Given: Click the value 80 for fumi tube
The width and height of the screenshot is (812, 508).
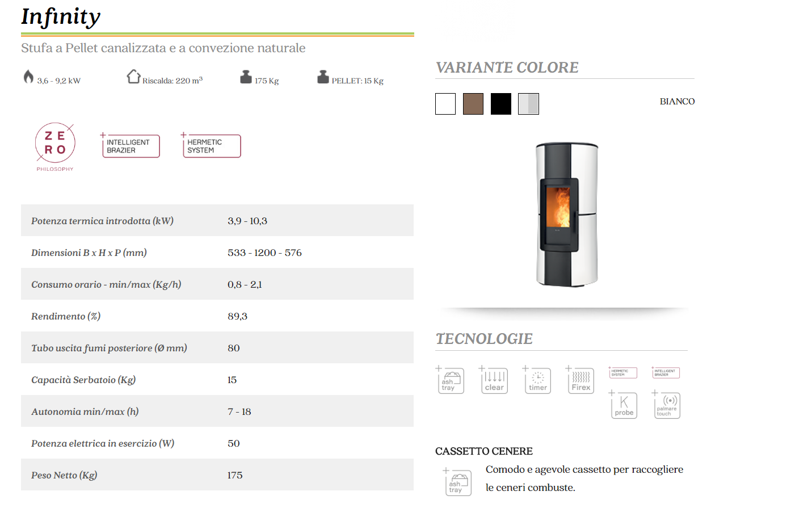Looking at the screenshot, I should tap(234, 348).
